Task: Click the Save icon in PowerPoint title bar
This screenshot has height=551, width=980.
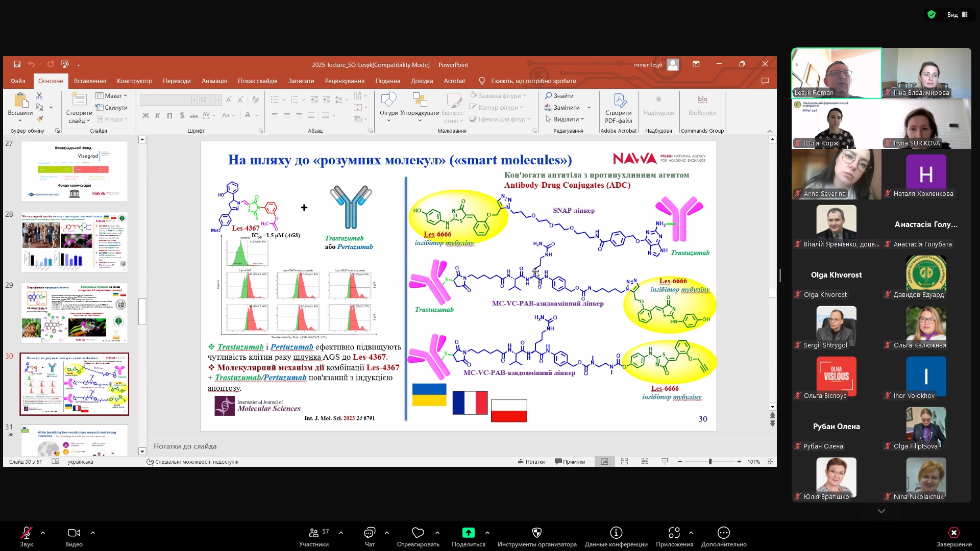Action: point(17,64)
